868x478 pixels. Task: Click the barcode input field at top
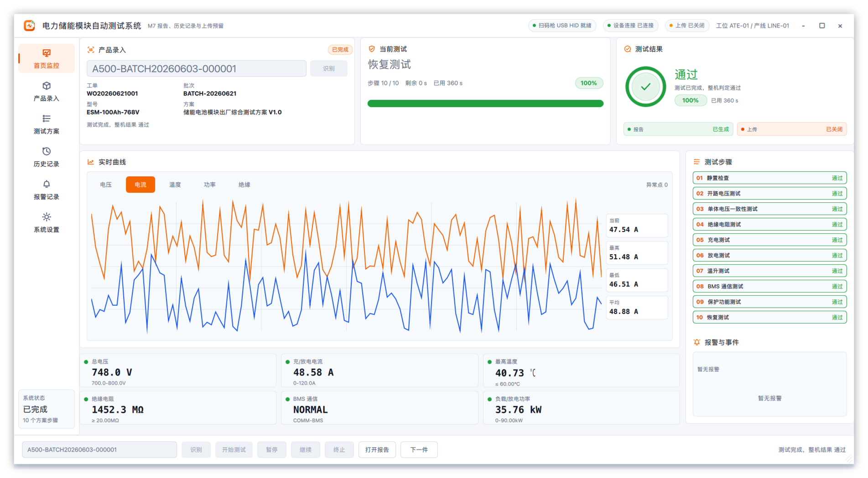[197, 69]
